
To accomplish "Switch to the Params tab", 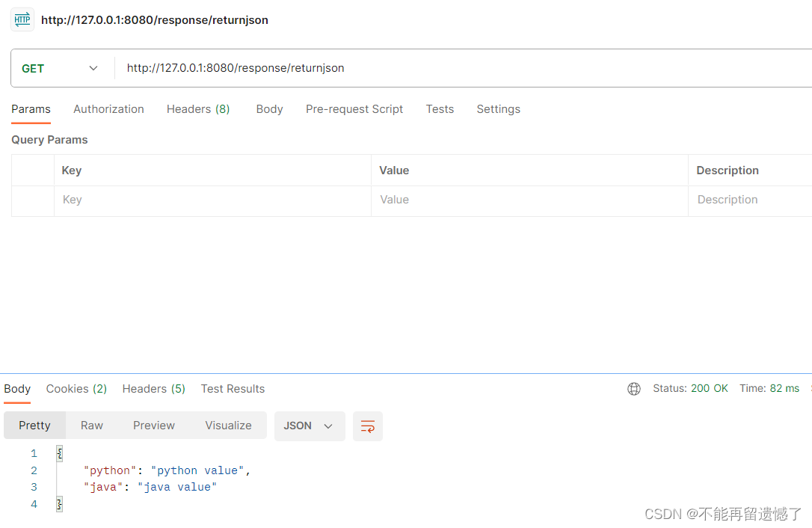I will [31, 109].
